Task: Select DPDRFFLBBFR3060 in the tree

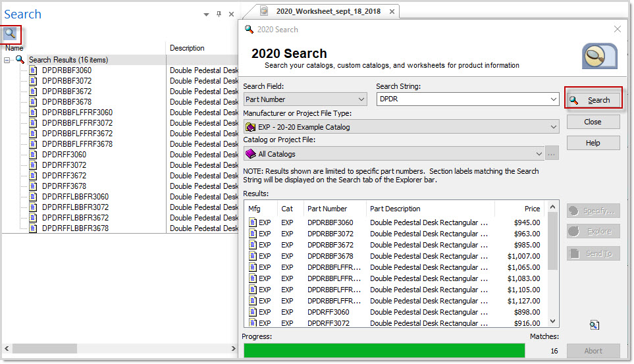Action: click(75, 197)
